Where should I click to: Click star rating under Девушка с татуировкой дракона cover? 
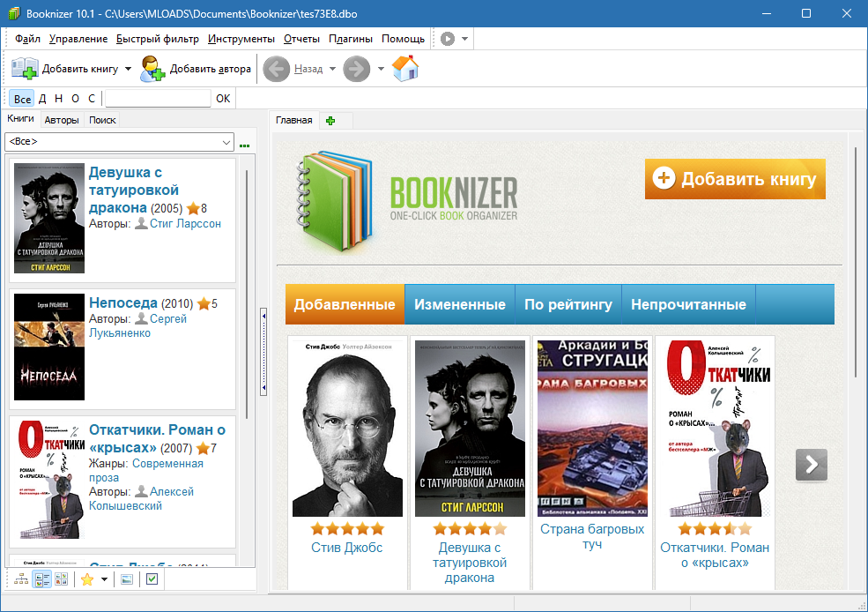click(470, 528)
